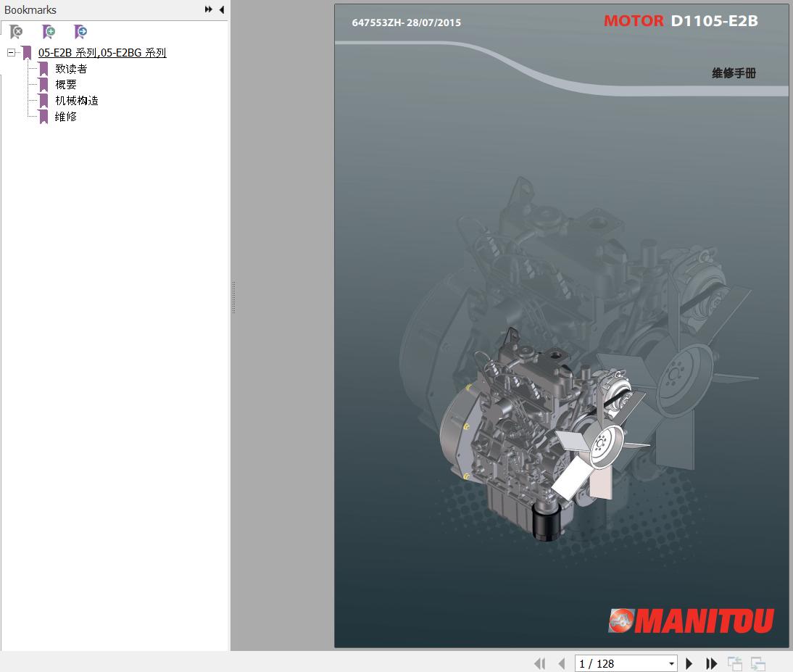Jump to the first page

pos(539,663)
